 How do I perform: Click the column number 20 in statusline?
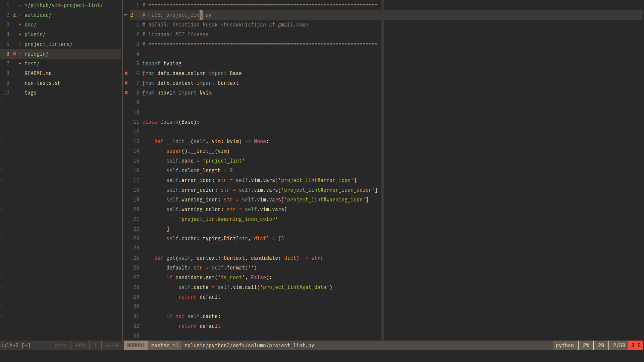pyautogui.click(x=601, y=346)
